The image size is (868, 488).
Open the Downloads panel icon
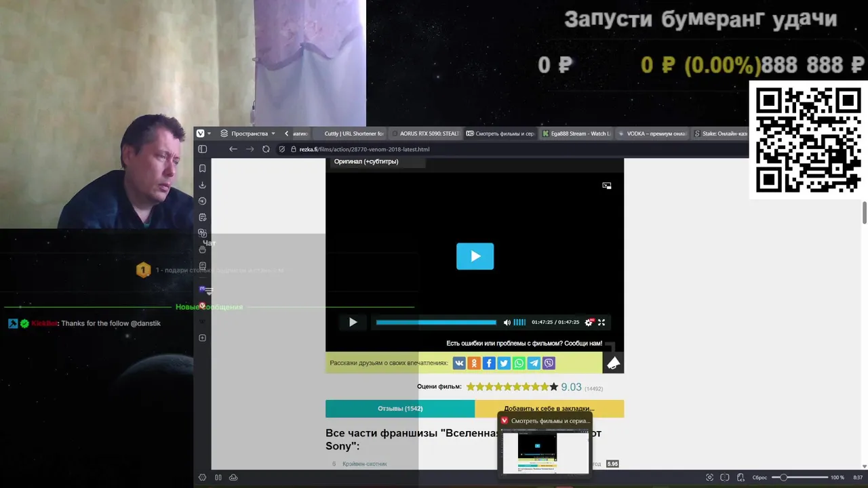click(x=202, y=185)
